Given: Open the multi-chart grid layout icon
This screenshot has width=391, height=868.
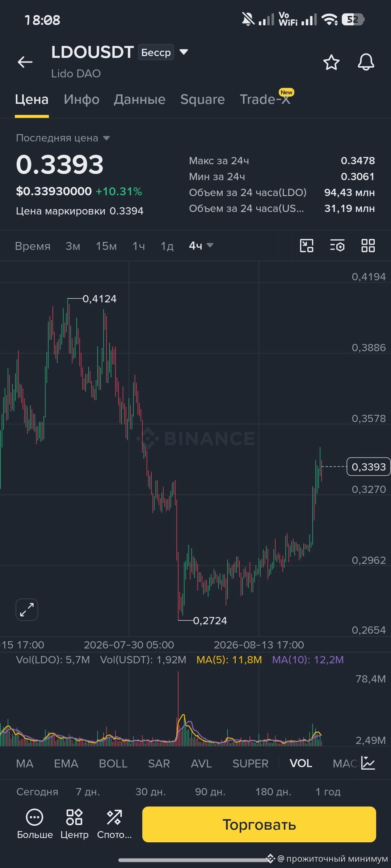Looking at the screenshot, I should [x=368, y=246].
